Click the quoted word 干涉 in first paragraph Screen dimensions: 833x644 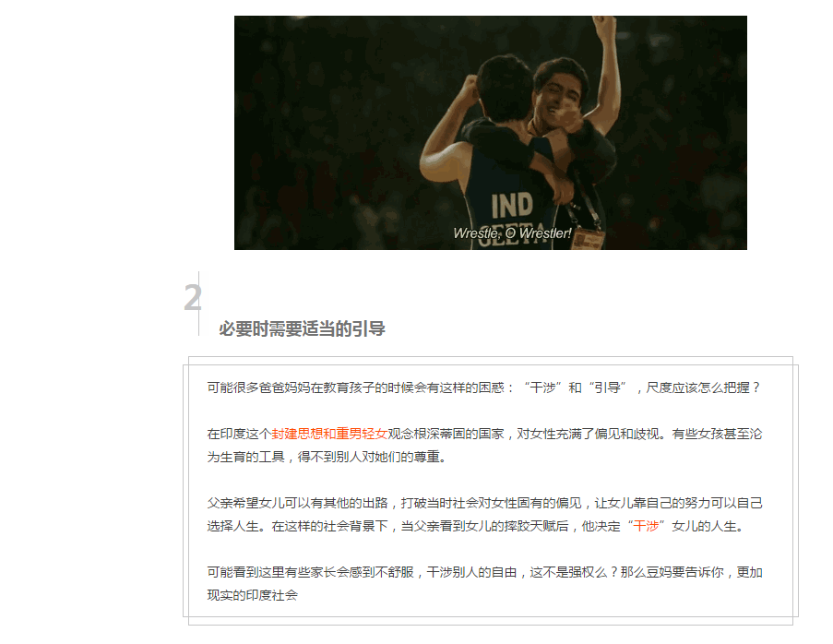(542, 388)
